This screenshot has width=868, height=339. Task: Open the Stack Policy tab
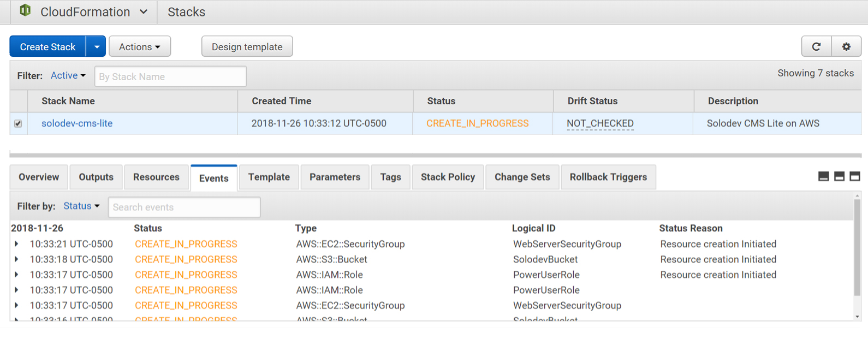pos(448,177)
